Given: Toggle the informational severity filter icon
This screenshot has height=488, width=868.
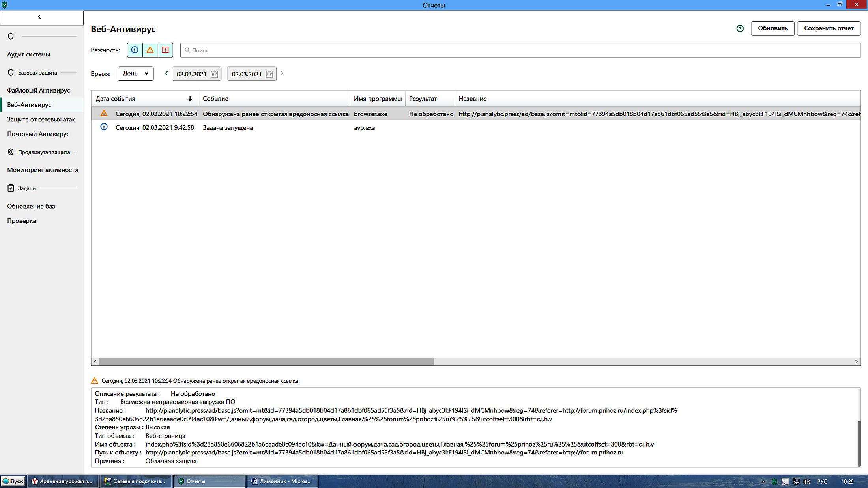Looking at the screenshot, I should pos(135,50).
